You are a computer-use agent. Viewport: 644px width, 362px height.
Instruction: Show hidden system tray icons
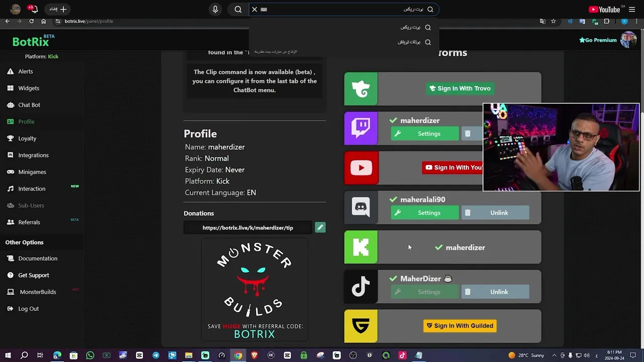[554, 355]
